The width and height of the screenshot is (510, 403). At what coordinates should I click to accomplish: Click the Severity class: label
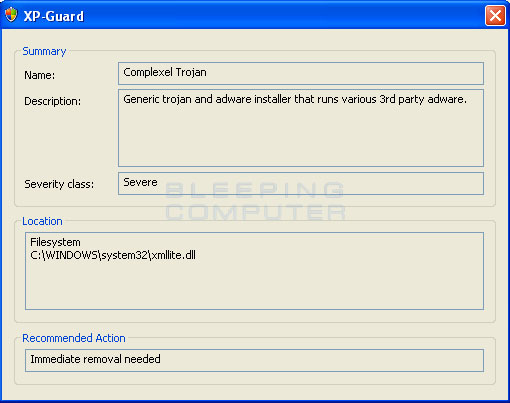[59, 184]
